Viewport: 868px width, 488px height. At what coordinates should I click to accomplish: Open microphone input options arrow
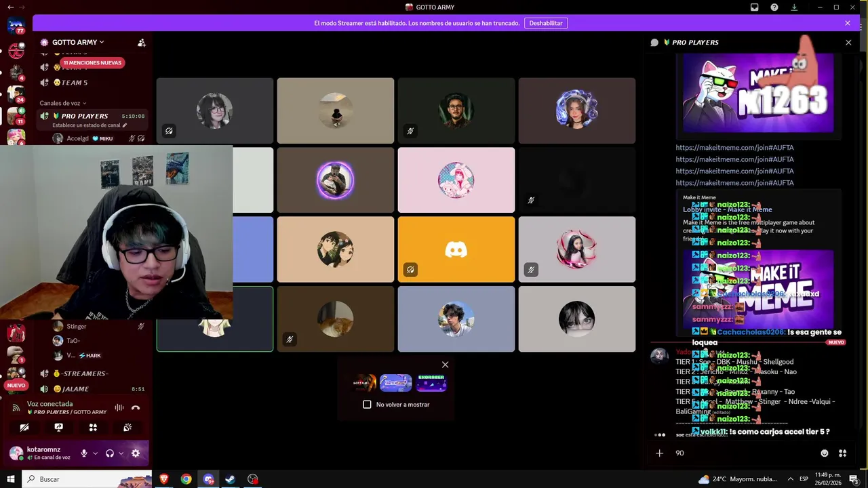[x=95, y=453]
